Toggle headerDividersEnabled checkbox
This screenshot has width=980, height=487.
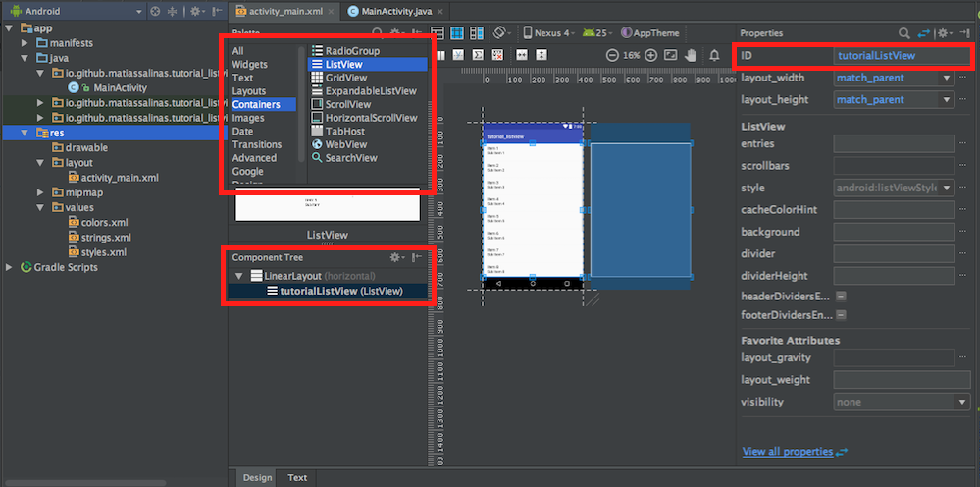842,297
